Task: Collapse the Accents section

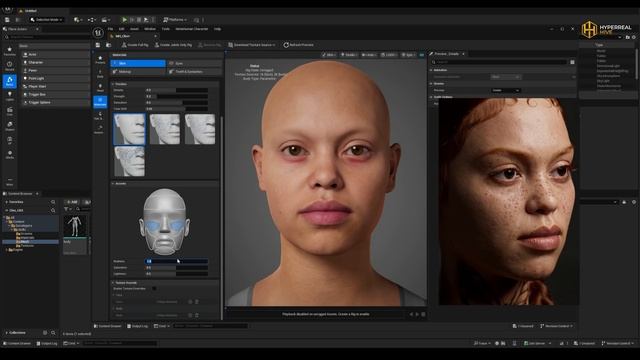Action: tap(113, 184)
